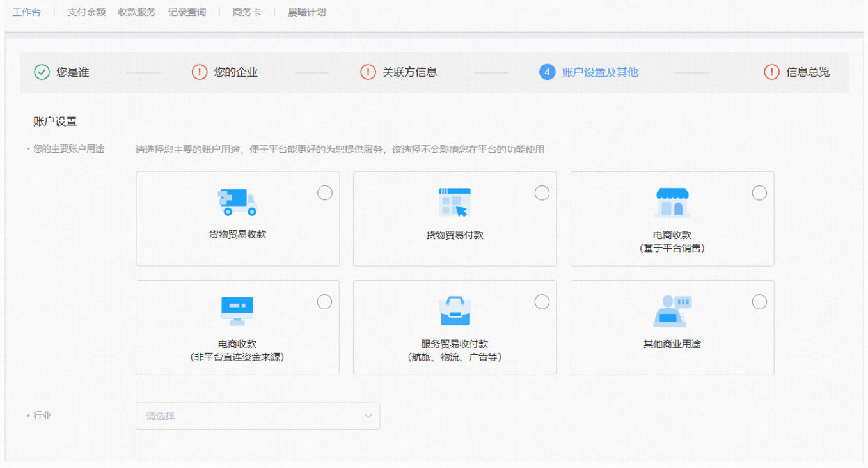Open the 工作台 menu item
The width and height of the screenshot is (868, 468).
point(26,12)
